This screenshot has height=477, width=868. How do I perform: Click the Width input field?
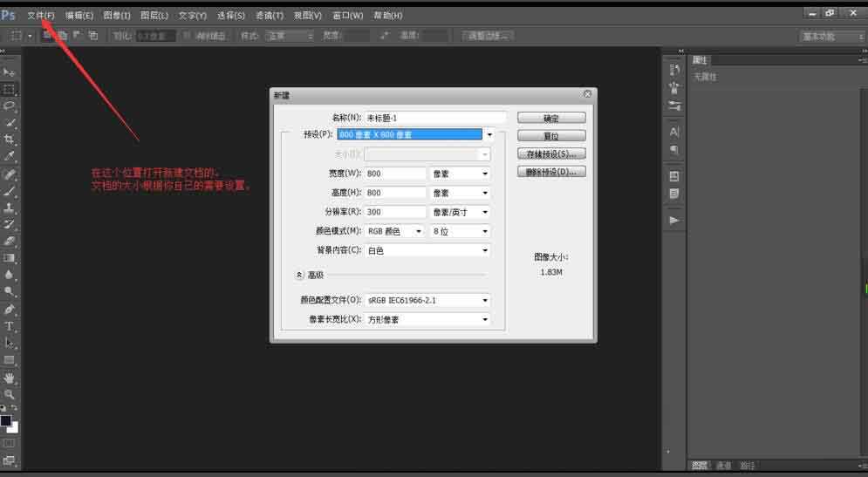(x=395, y=174)
